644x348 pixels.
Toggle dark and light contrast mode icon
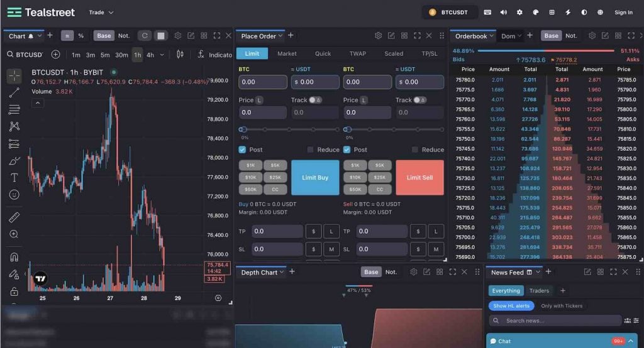point(584,13)
